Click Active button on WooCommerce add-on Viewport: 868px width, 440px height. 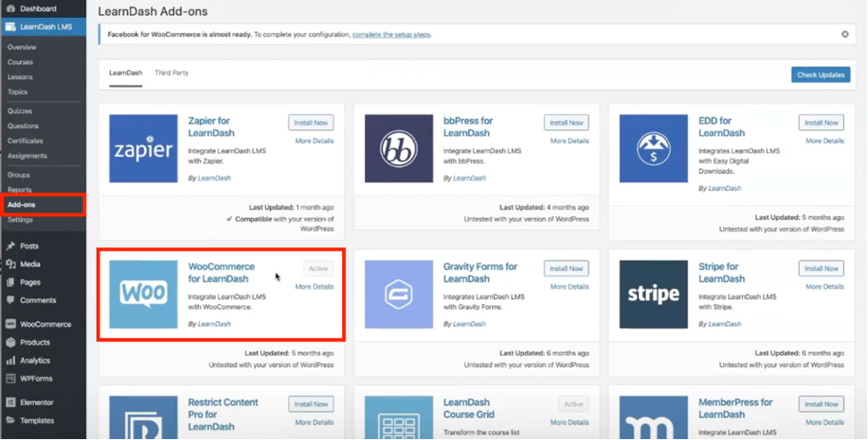pos(318,268)
